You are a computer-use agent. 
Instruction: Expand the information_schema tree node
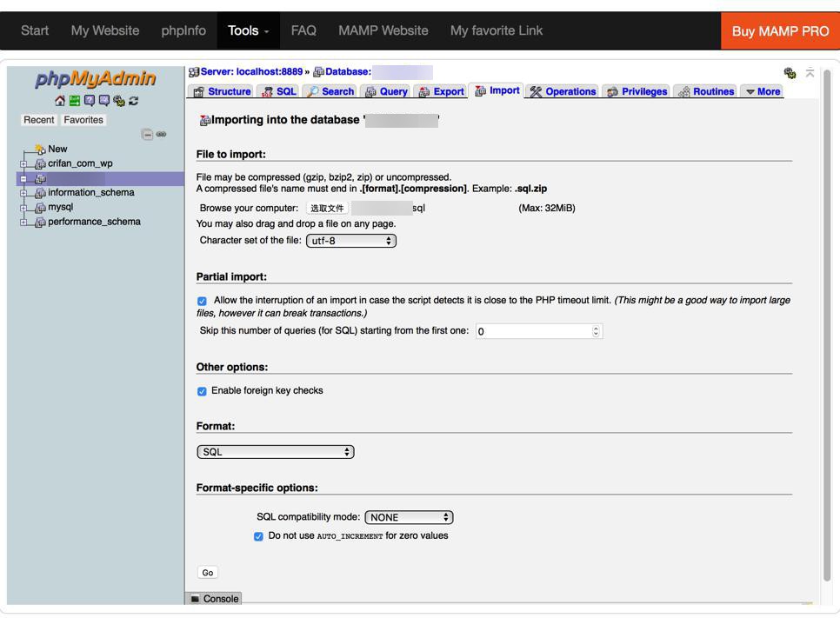point(23,193)
